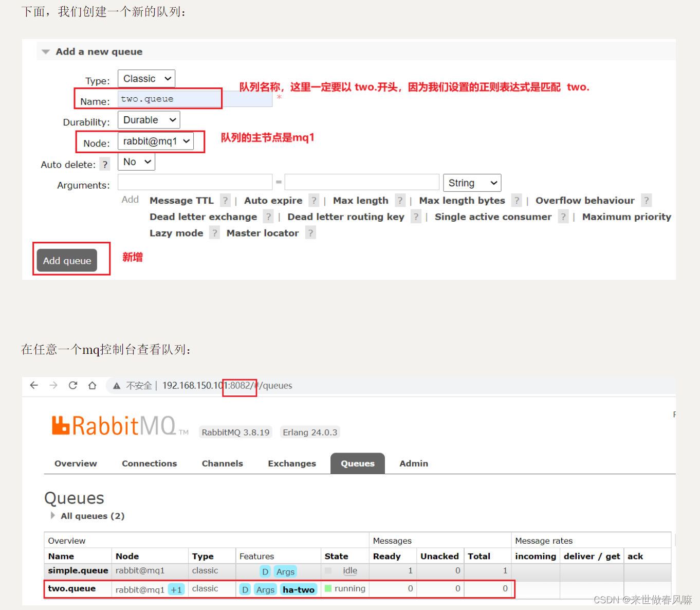Open browser home page icon
Viewport: 700px width, 610px height.
[92, 385]
